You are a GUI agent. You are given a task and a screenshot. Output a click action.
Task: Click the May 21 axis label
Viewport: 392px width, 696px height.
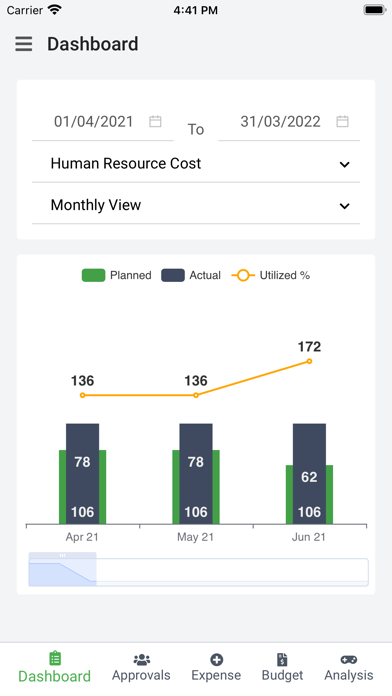(195, 537)
